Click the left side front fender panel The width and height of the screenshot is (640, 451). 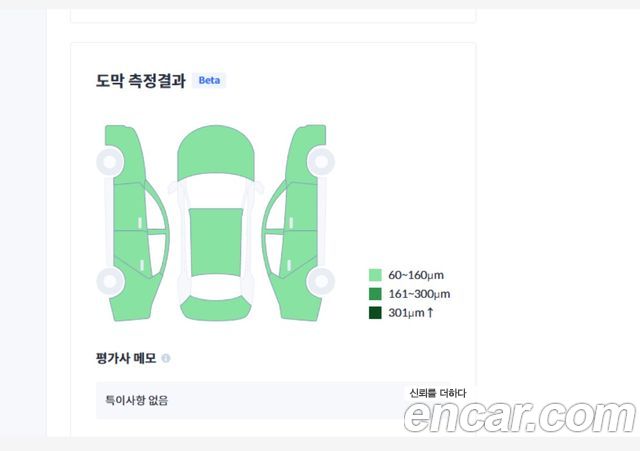click(126, 155)
